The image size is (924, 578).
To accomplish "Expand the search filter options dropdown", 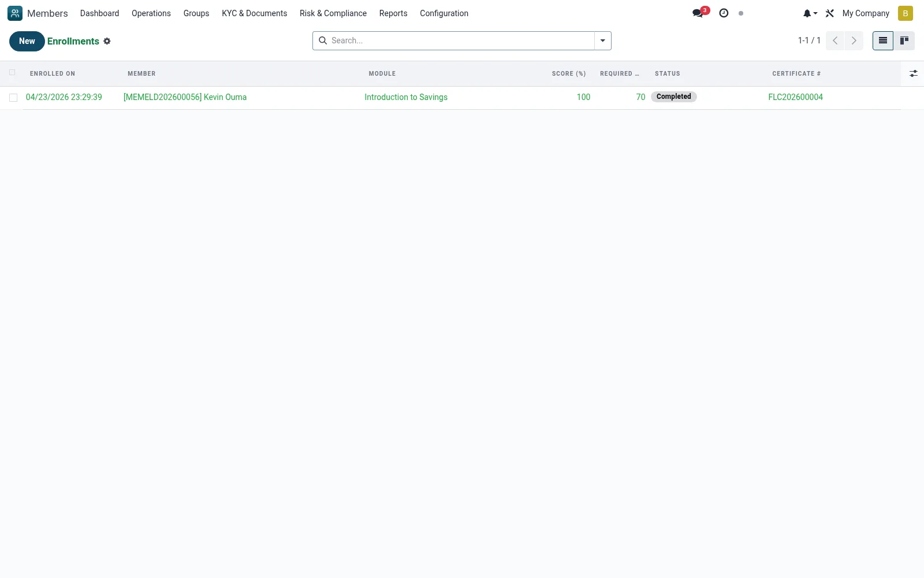I will pos(602,40).
